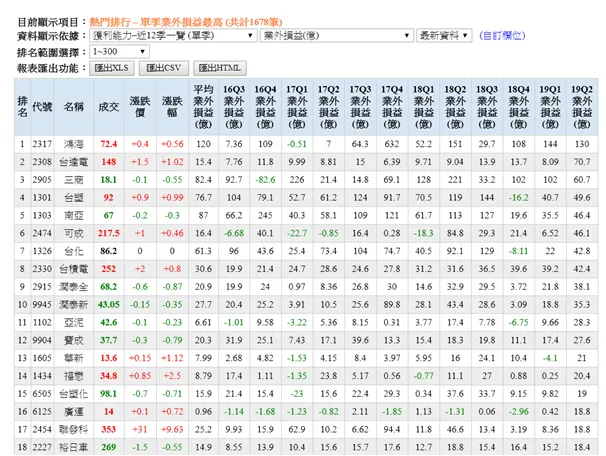Screen dimensions: 606x456
Task: Click the 成交 column header
Action: click(x=109, y=107)
